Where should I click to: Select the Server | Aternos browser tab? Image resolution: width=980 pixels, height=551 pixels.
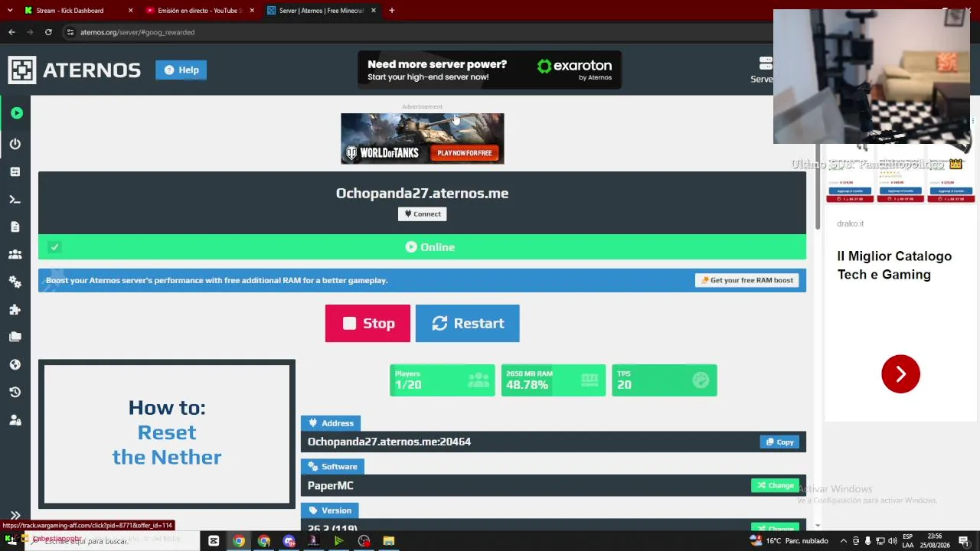[321, 11]
